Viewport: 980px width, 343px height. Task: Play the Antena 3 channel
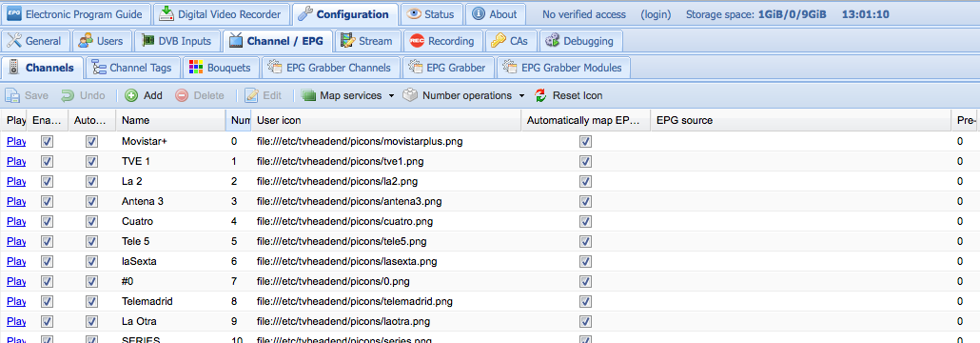pyautogui.click(x=15, y=202)
